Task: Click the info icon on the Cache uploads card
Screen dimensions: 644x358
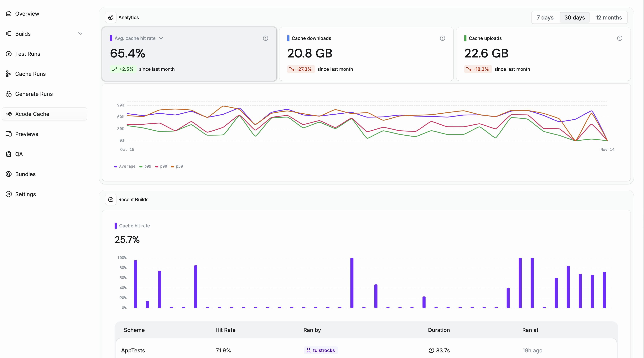Action: (x=620, y=38)
